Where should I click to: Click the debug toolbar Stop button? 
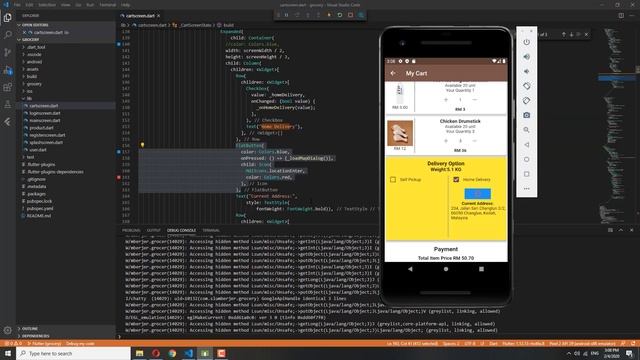point(350,15)
